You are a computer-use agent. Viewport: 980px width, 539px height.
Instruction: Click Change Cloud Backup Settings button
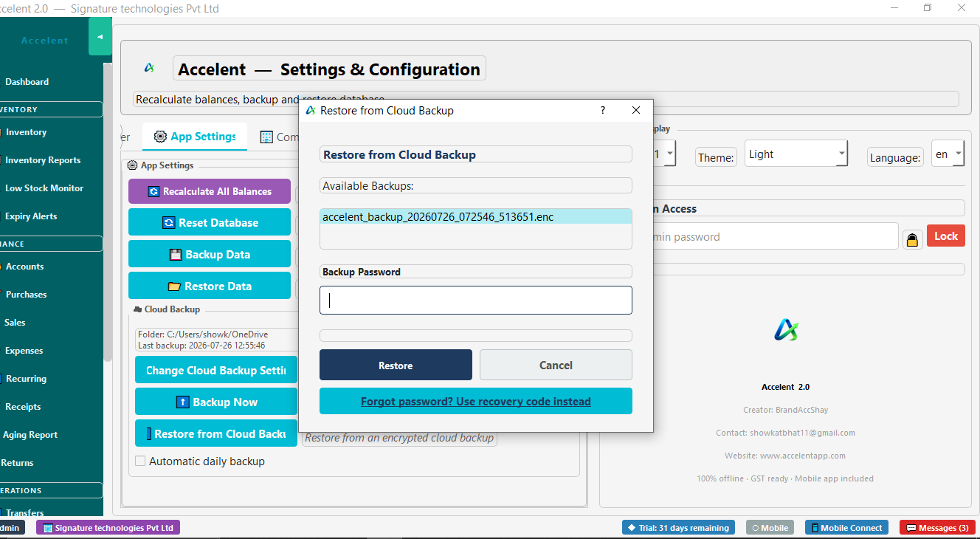(x=216, y=370)
